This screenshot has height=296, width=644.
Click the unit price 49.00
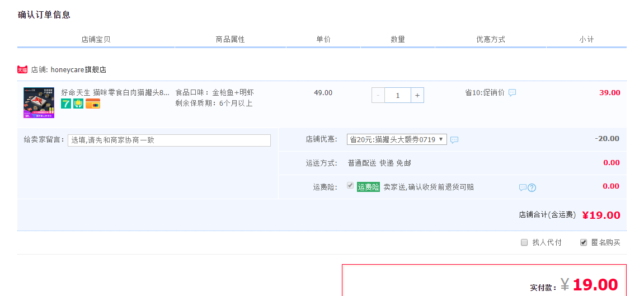coord(323,93)
